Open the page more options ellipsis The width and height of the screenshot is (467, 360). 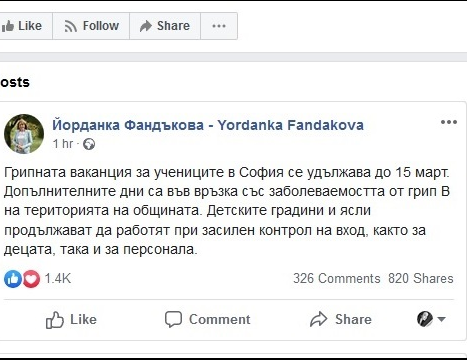(219, 26)
